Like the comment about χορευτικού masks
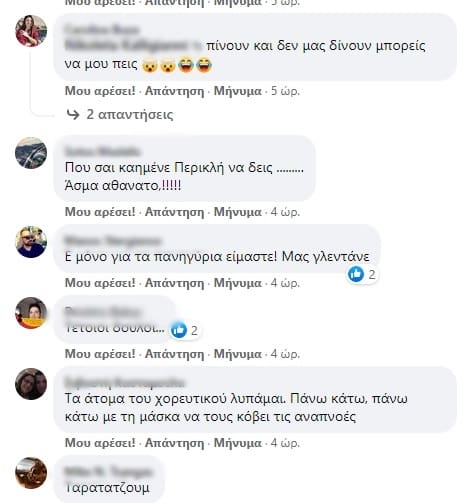Image resolution: width=464 pixels, height=503 pixels. [x=100, y=443]
